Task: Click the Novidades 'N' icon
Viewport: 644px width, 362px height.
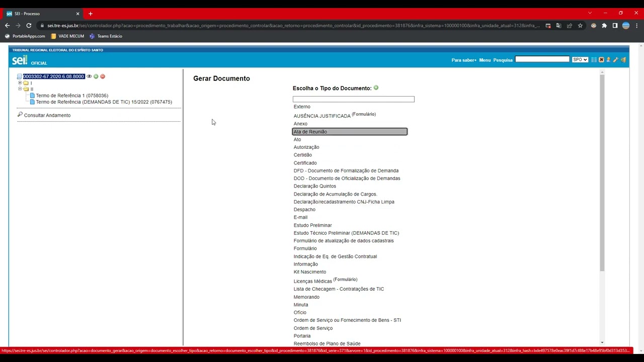Action: click(x=601, y=60)
